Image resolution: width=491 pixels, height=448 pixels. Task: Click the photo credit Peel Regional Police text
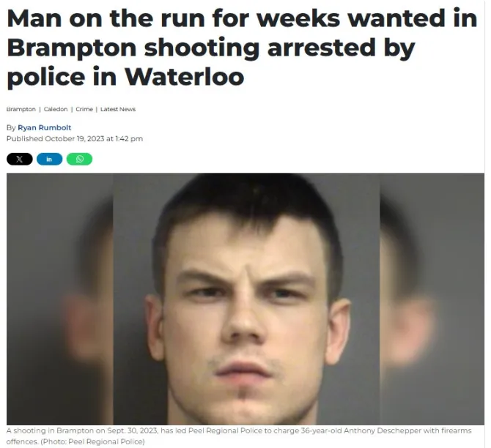[106, 441]
